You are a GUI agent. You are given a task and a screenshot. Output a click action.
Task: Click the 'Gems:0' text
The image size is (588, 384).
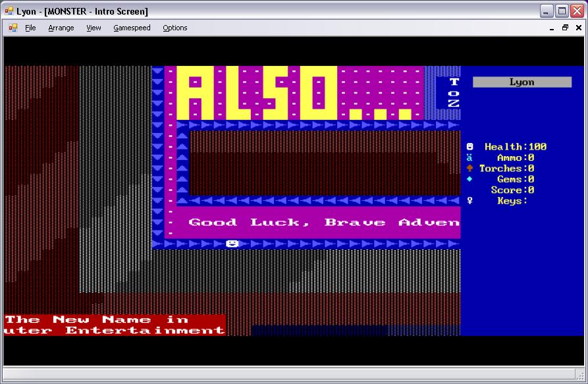(x=516, y=179)
